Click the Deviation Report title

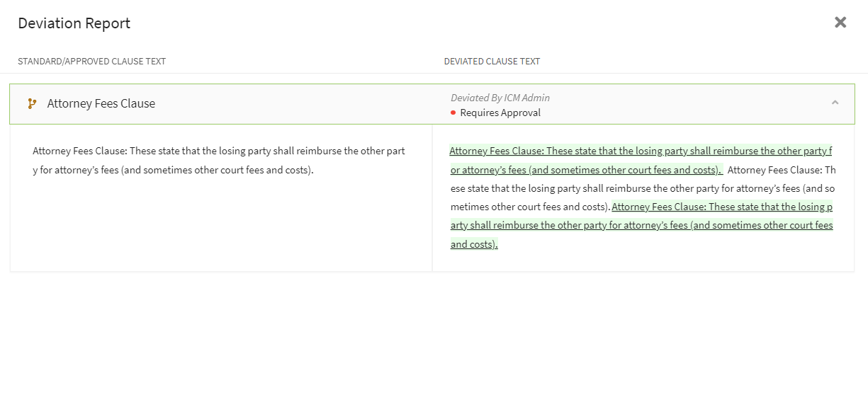click(x=74, y=23)
